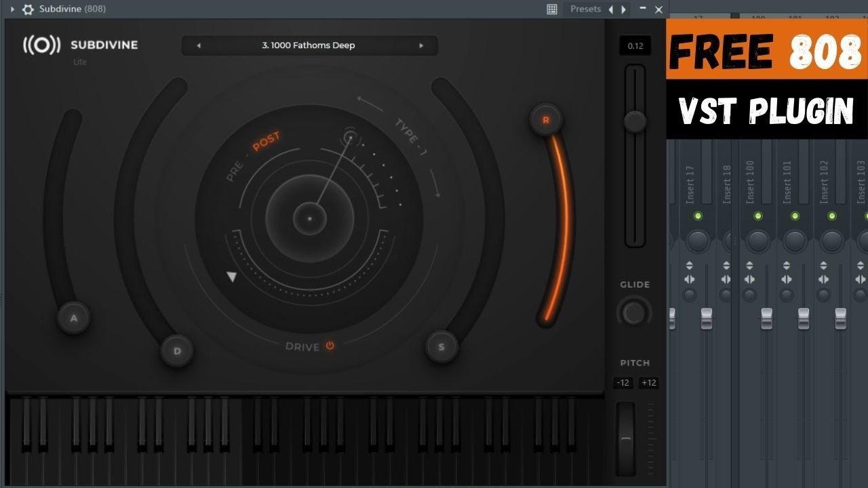Click the right arrow below TYPE - 1

pyautogui.click(x=435, y=185)
